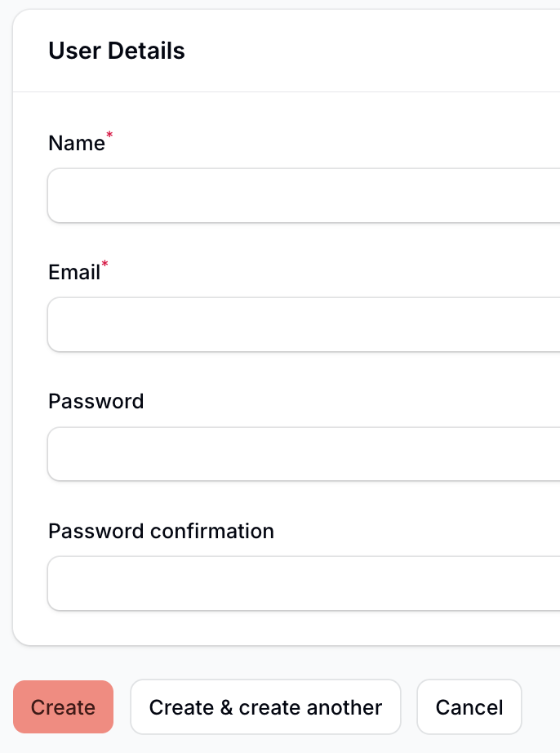
Task: Focus the Email text box
Action: (x=304, y=325)
